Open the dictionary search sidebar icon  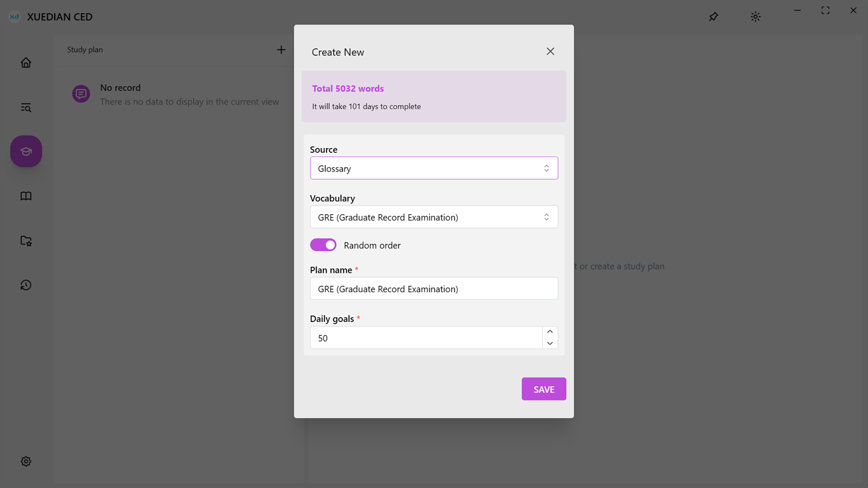click(26, 107)
